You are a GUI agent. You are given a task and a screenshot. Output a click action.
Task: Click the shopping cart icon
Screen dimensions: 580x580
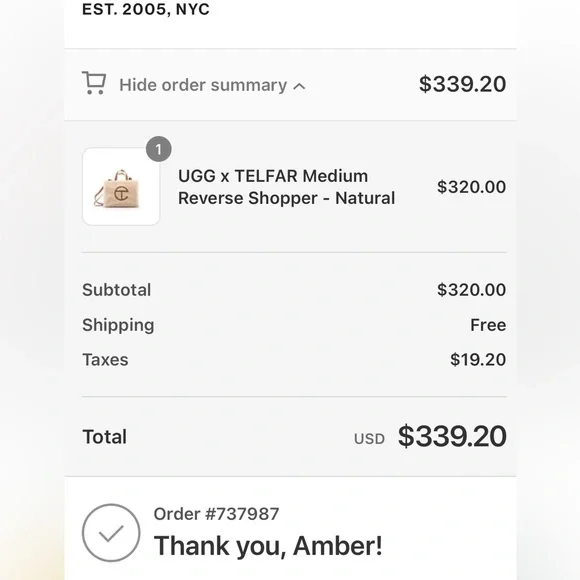click(x=94, y=83)
